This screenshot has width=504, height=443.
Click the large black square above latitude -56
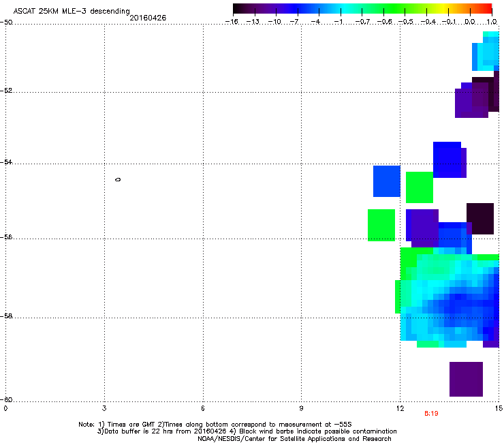480,219
